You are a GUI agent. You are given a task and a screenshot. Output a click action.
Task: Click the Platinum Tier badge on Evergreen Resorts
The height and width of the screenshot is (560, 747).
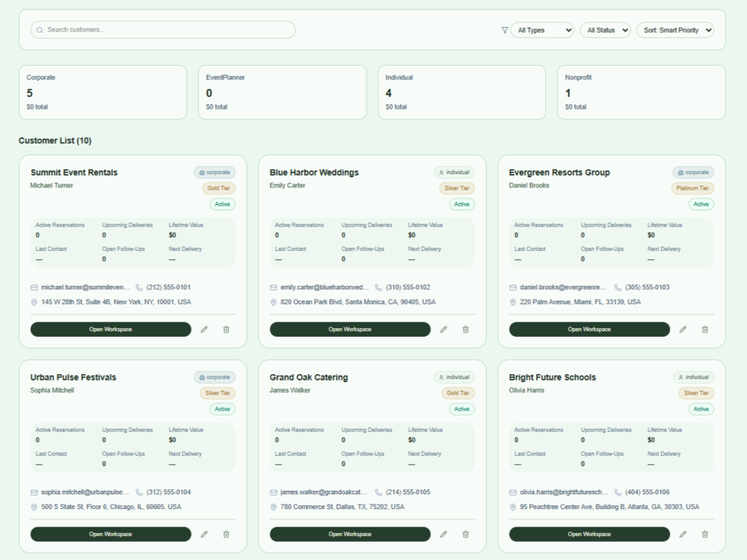pyautogui.click(x=693, y=188)
